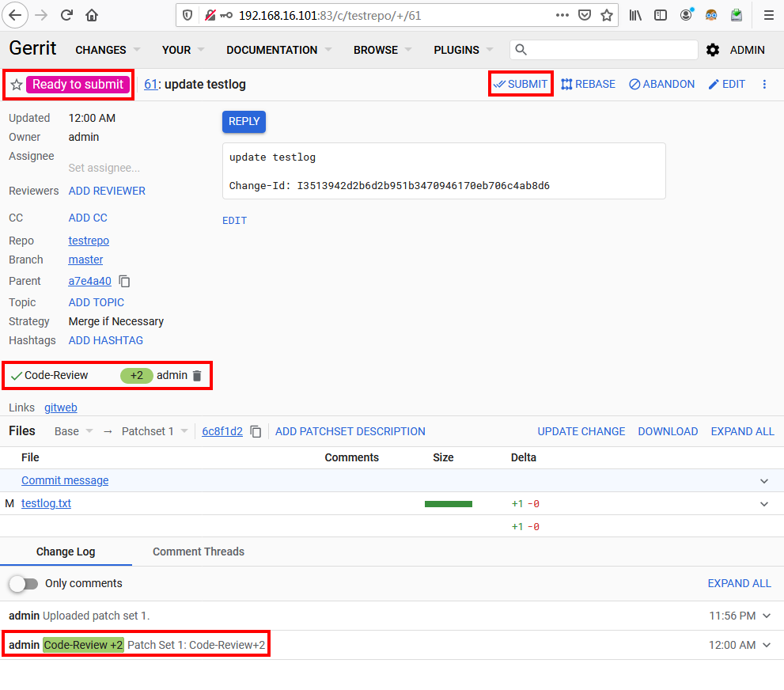The image size is (784, 690).
Task: Click the blue REPLY button
Action: pyautogui.click(x=244, y=122)
